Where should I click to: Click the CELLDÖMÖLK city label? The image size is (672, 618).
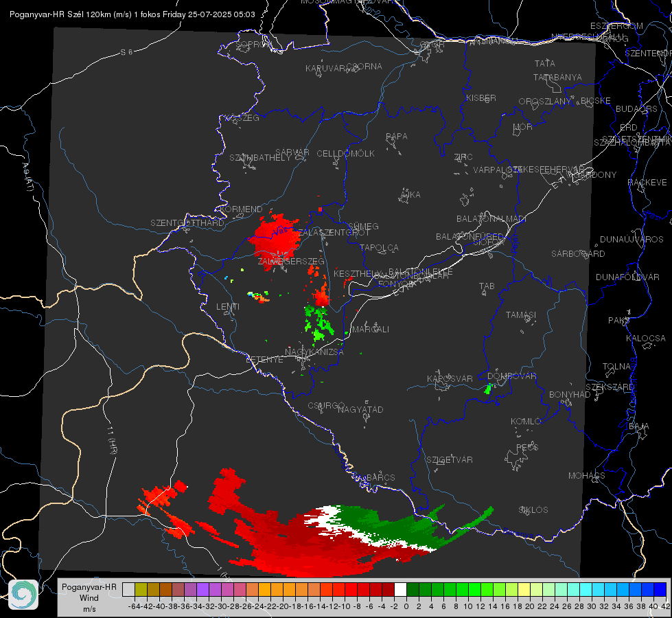345,154
